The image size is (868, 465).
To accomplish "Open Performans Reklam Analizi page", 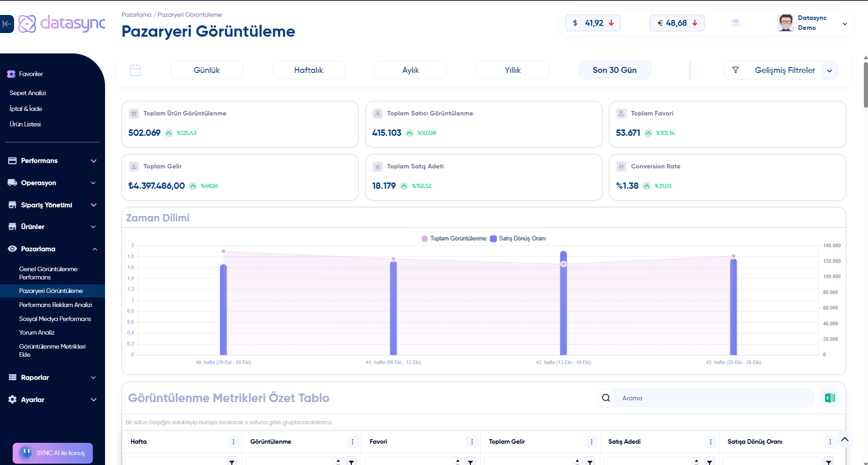I will pyautogui.click(x=55, y=305).
